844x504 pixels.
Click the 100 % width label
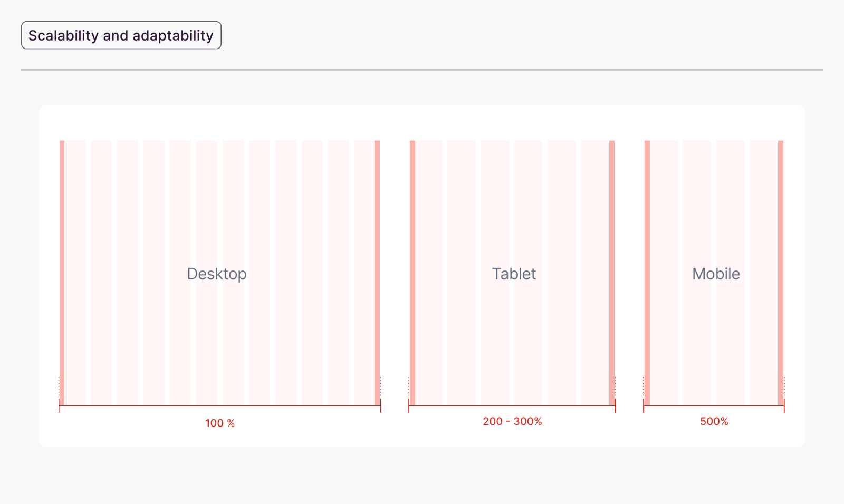click(220, 423)
